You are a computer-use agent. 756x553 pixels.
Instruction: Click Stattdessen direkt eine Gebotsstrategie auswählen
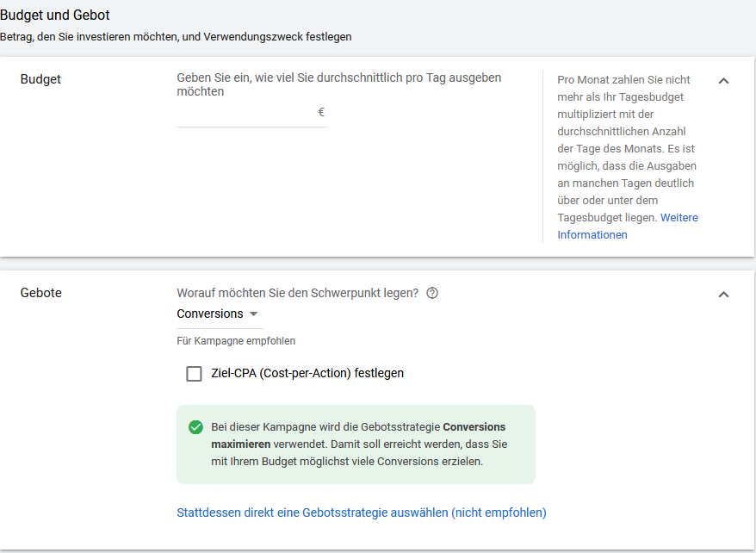362,513
